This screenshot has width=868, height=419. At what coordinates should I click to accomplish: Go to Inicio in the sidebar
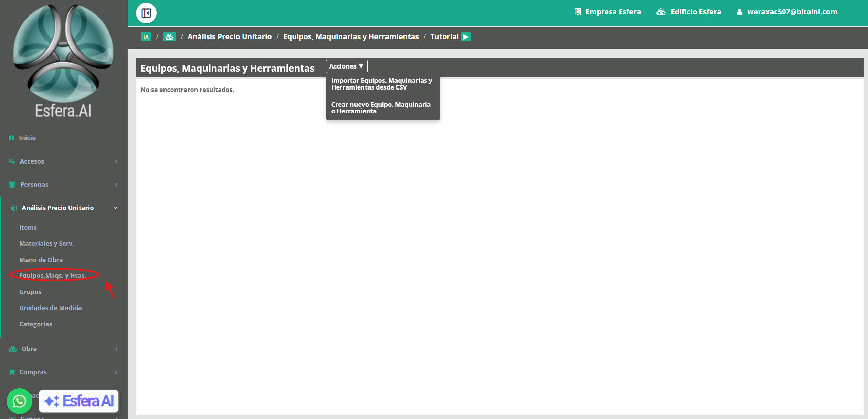click(x=27, y=138)
